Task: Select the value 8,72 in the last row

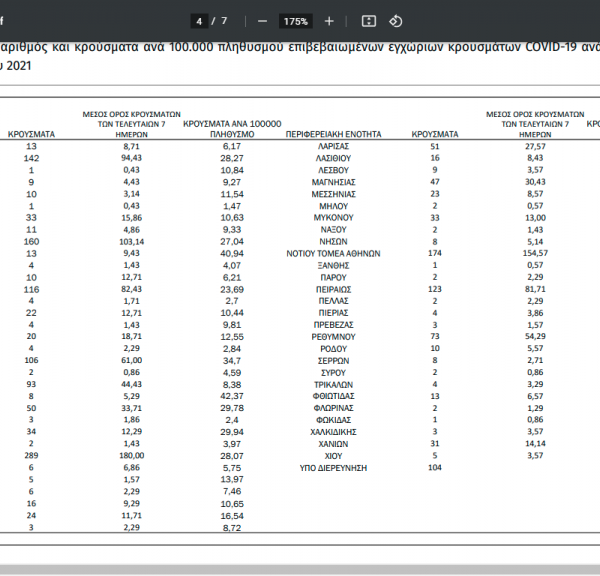Action: pos(232,528)
